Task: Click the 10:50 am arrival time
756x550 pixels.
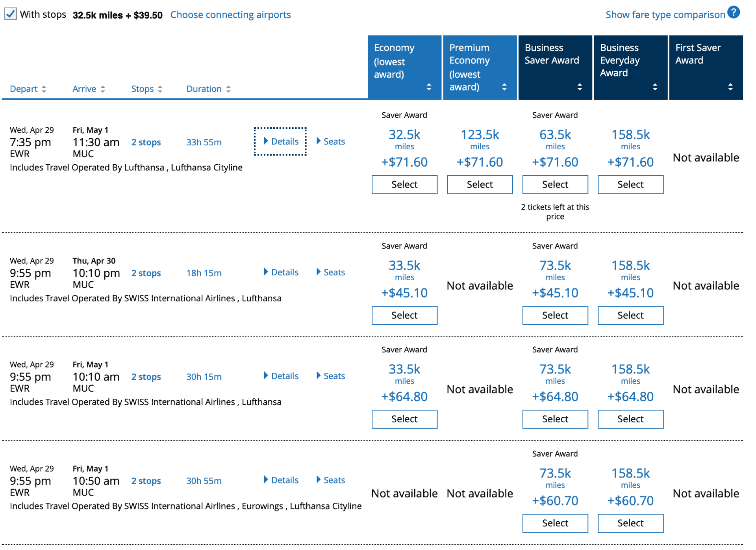Action: click(96, 481)
